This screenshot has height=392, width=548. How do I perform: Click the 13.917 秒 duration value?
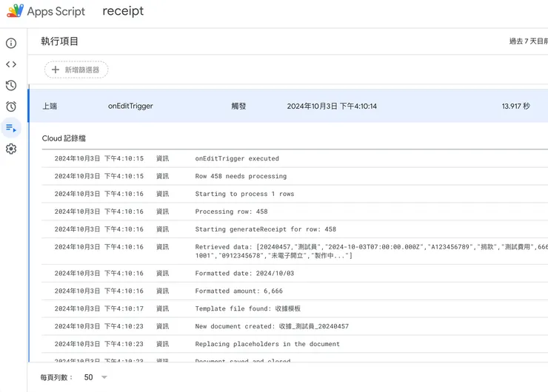[516, 106]
